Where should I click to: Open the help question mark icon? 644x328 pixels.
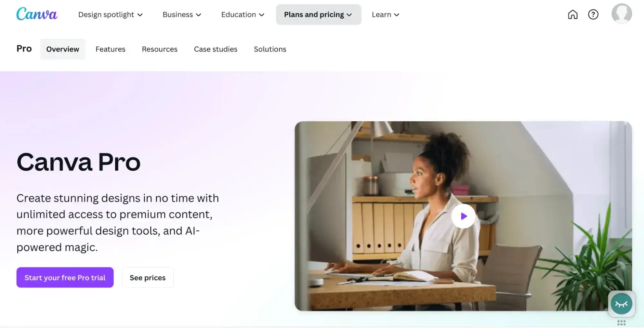click(x=593, y=14)
